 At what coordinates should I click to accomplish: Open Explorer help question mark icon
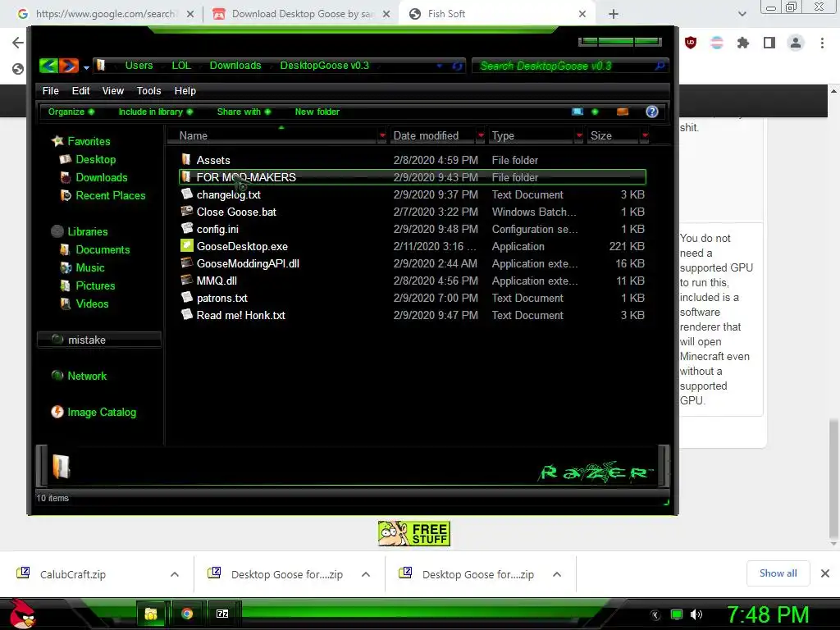[652, 112]
